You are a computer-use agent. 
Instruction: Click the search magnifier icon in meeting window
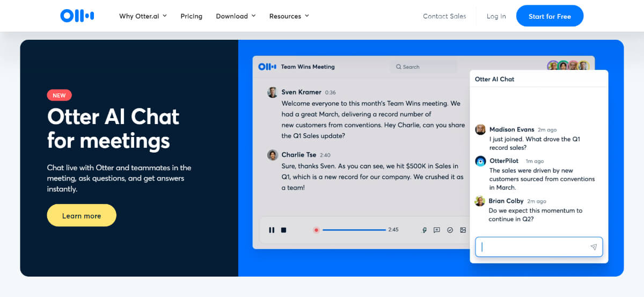(x=399, y=67)
